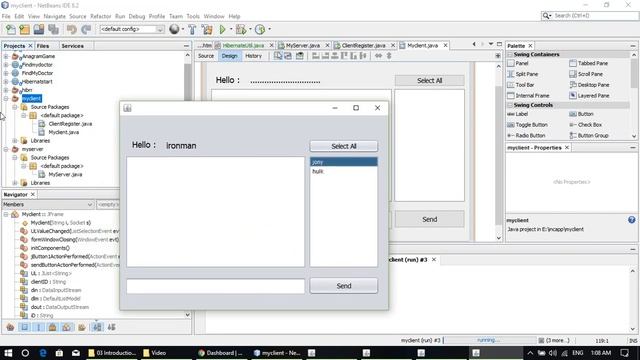Toggle Show Static Members in Navigator
The height and width of the screenshot is (360, 640).
[39, 327]
